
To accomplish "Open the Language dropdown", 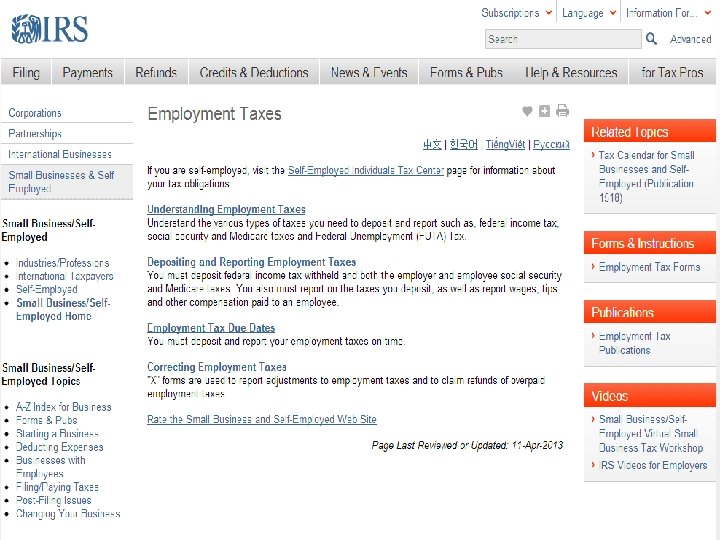I will (589, 13).
